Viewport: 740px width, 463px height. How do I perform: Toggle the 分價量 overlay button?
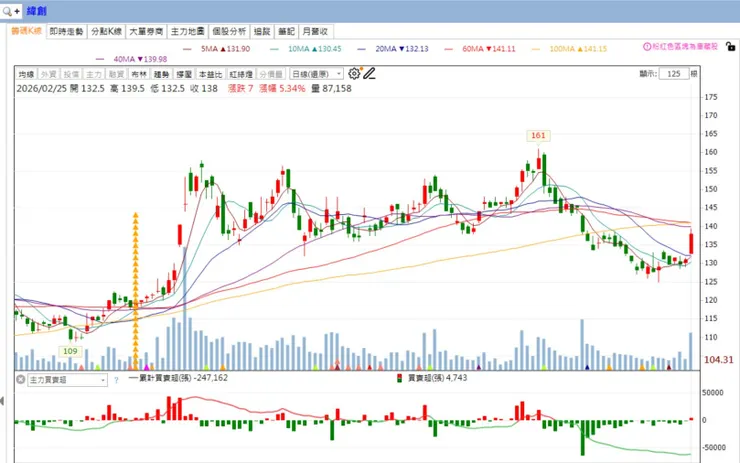coord(271,75)
